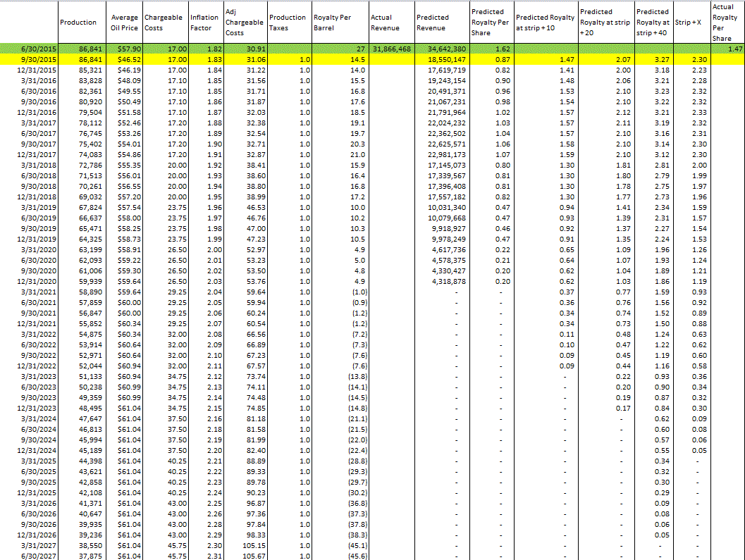Click the Average Oil Price header
This screenshot has width=745, height=560.
coord(123,21)
